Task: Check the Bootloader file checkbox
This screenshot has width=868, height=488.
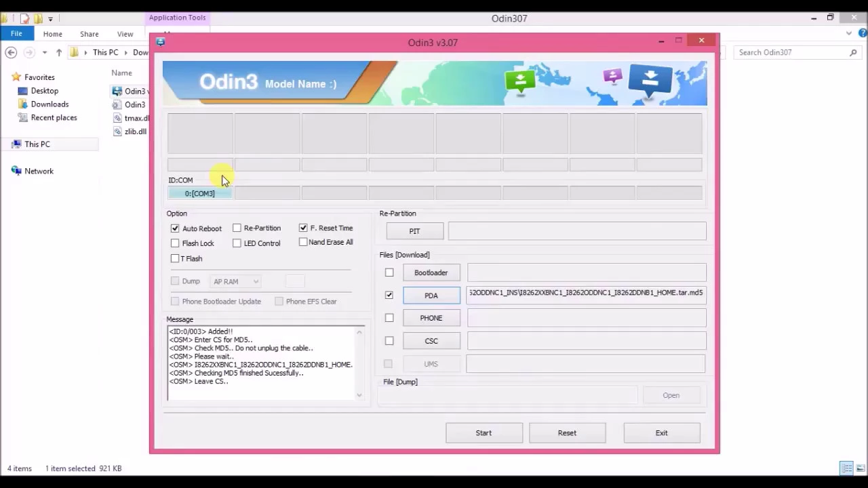Action: pos(389,272)
